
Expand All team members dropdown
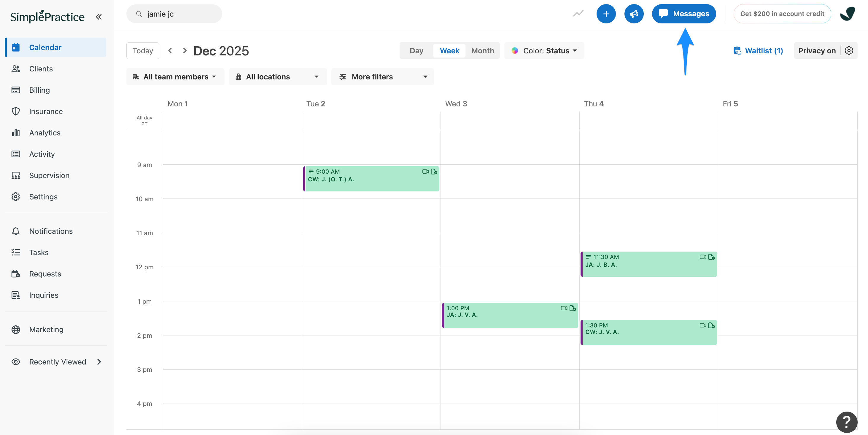pos(175,77)
